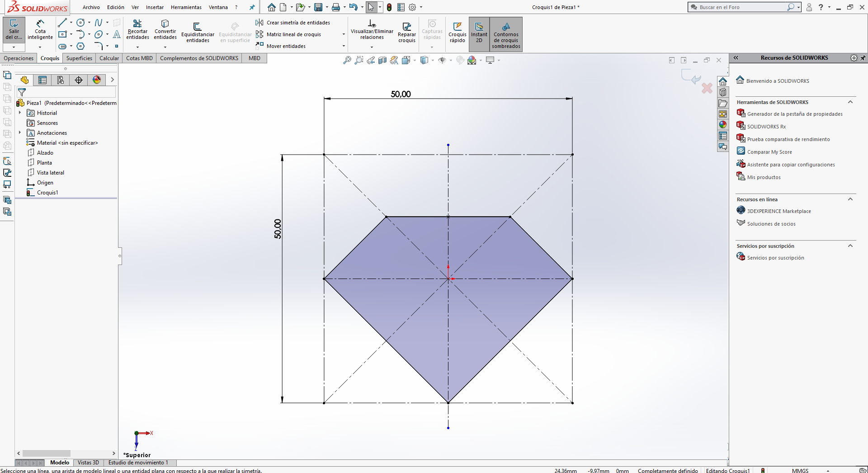Open dropdown under Recortar entidades
The width and height of the screenshot is (868, 473).
click(137, 47)
